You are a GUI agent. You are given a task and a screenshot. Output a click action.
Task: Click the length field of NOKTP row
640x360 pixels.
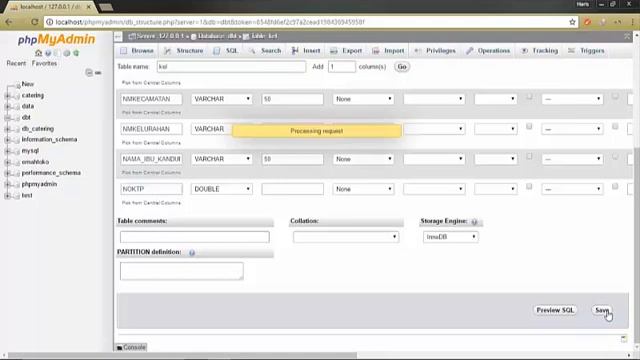point(293,189)
